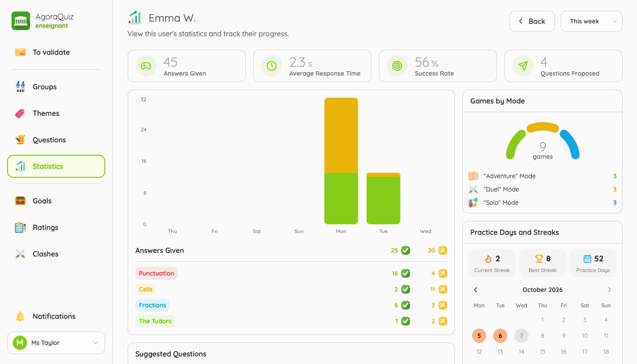Select the Themes tag icon

20,113
